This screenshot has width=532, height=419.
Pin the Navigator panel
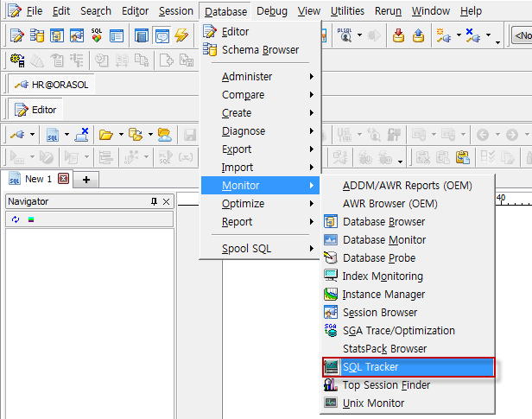coord(155,201)
